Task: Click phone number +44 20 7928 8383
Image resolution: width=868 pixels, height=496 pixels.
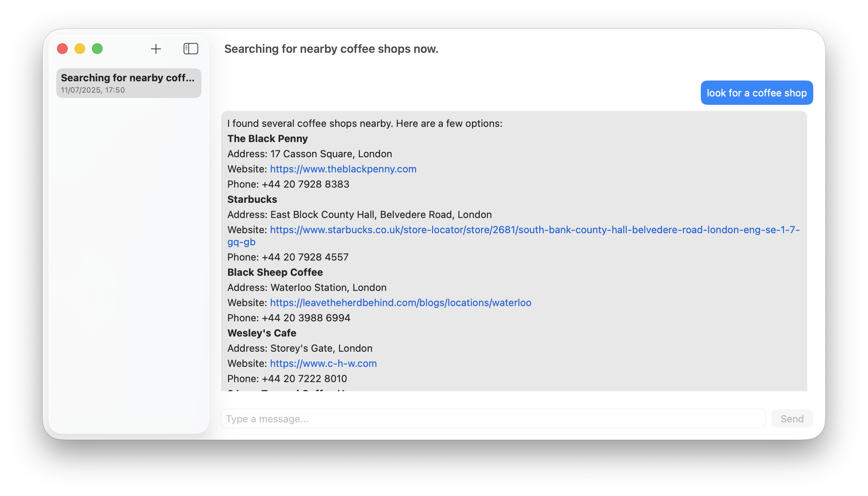Action: [x=306, y=184]
